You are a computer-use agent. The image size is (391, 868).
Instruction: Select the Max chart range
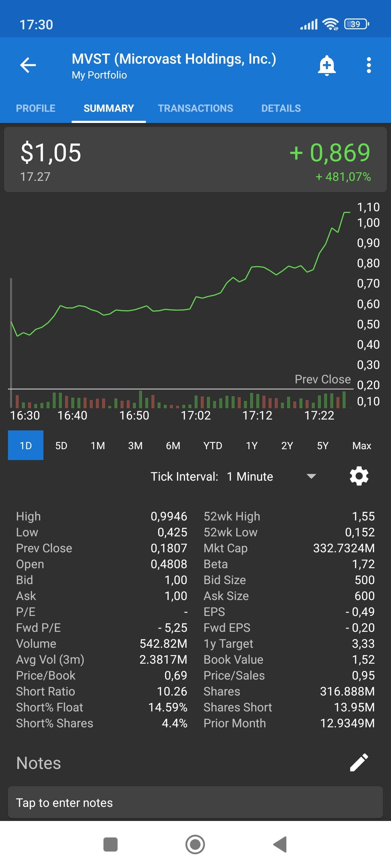362,445
